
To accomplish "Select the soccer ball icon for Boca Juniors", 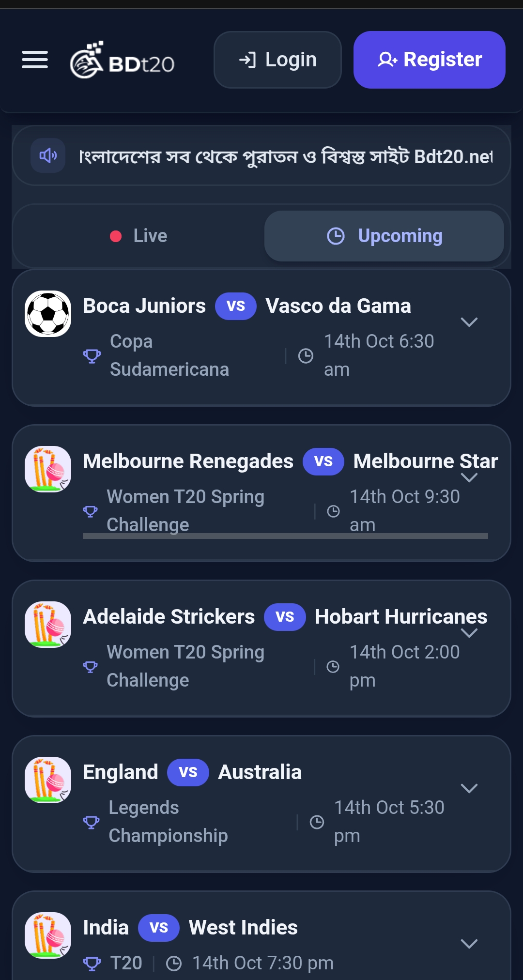I will pos(48,314).
